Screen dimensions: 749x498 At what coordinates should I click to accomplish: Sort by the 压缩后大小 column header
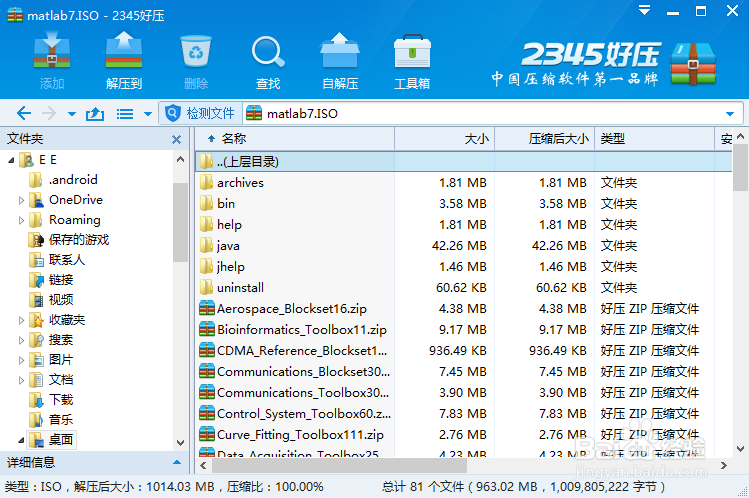[545, 139]
